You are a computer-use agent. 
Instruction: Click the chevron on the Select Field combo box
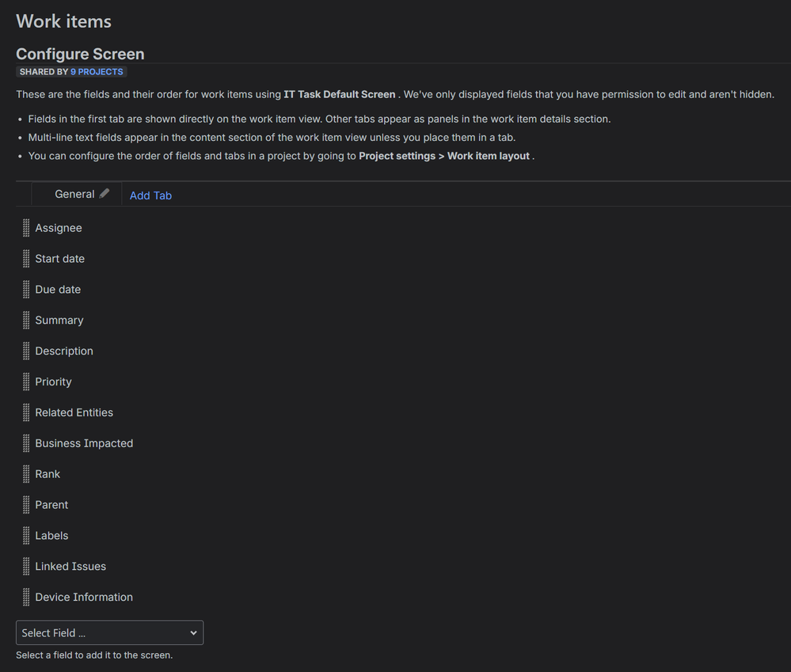(192, 632)
